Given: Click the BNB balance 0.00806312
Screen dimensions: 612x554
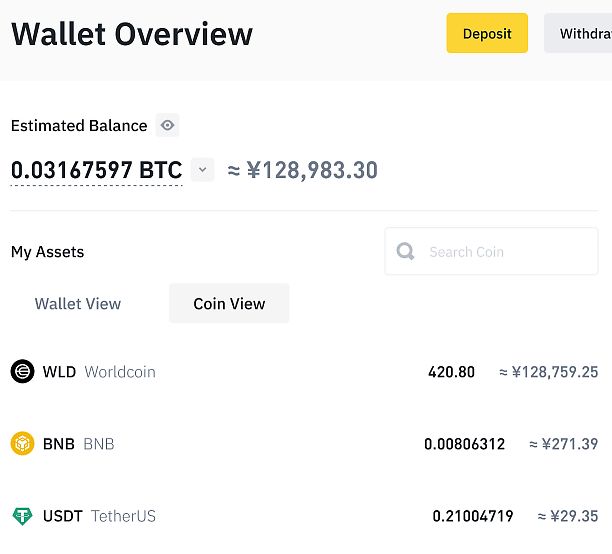Looking at the screenshot, I should pos(464,444).
